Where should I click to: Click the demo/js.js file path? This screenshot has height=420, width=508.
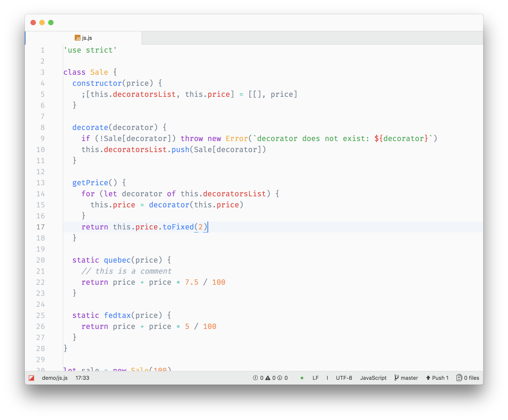[54, 378]
